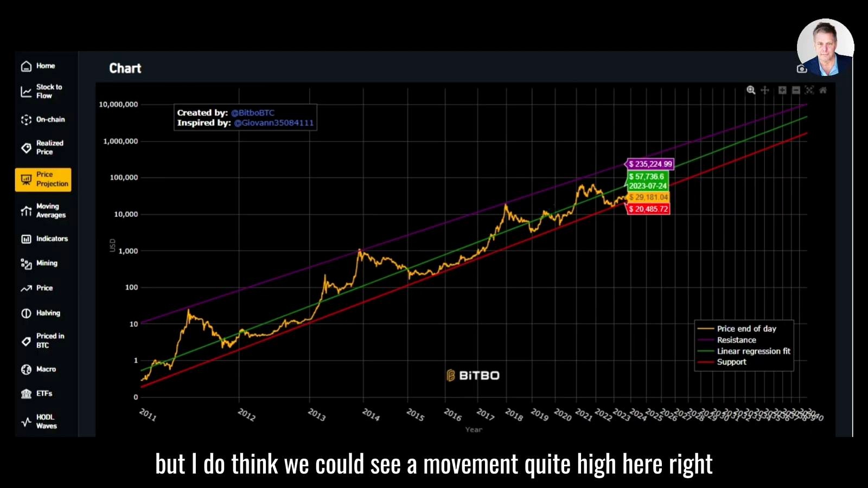868x488 pixels.
Task: Toggle the Support line in legend
Action: click(731, 362)
